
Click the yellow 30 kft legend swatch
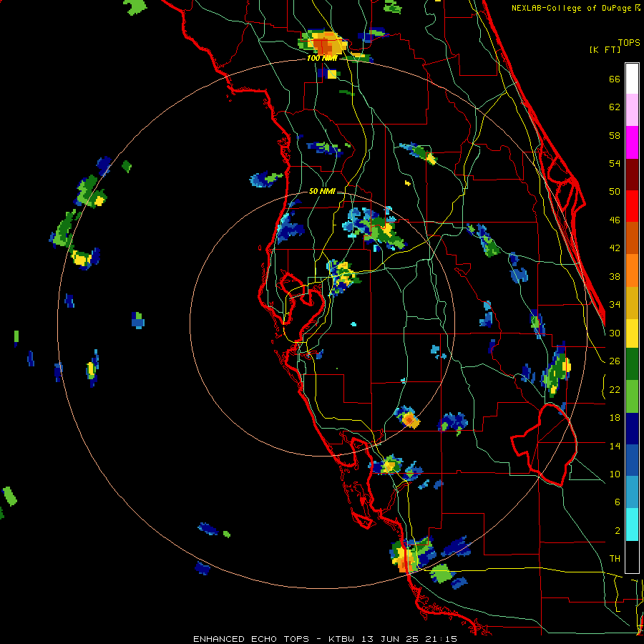[632, 333]
